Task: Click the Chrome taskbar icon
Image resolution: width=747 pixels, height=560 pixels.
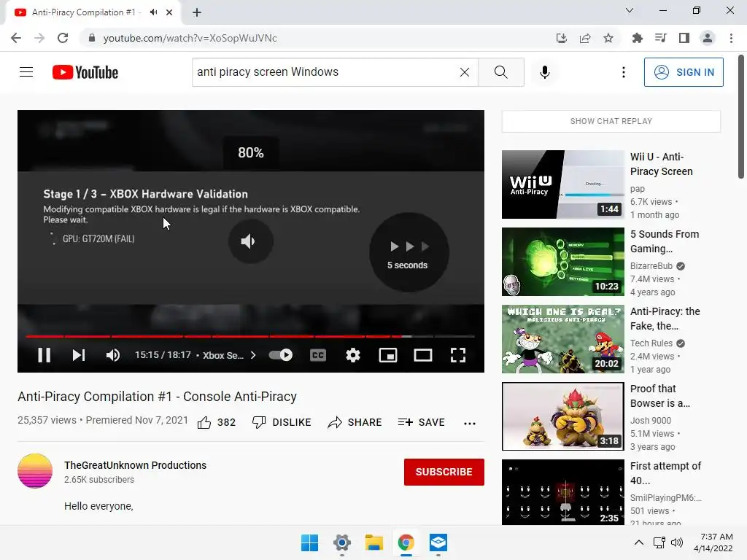Action: [406, 542]
